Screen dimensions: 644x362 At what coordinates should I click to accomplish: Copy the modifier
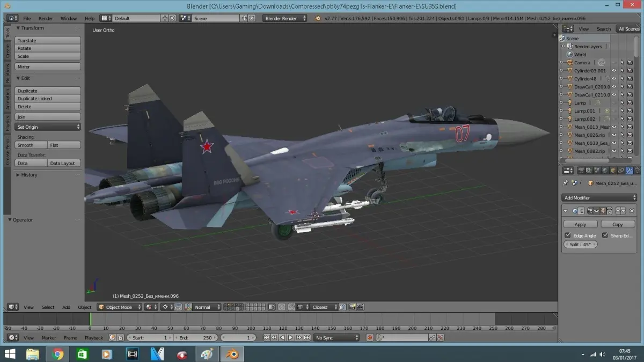pyautogui.click(x=618, y=224)
